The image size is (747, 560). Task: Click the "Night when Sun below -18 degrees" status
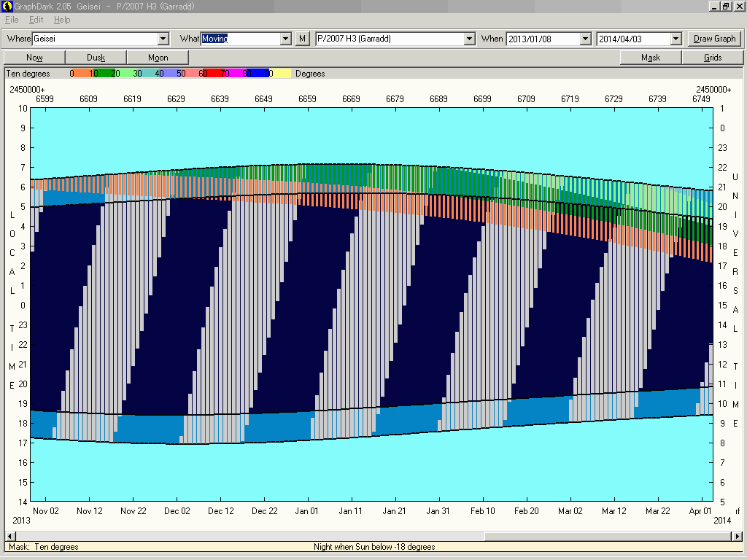click(374, 547)
